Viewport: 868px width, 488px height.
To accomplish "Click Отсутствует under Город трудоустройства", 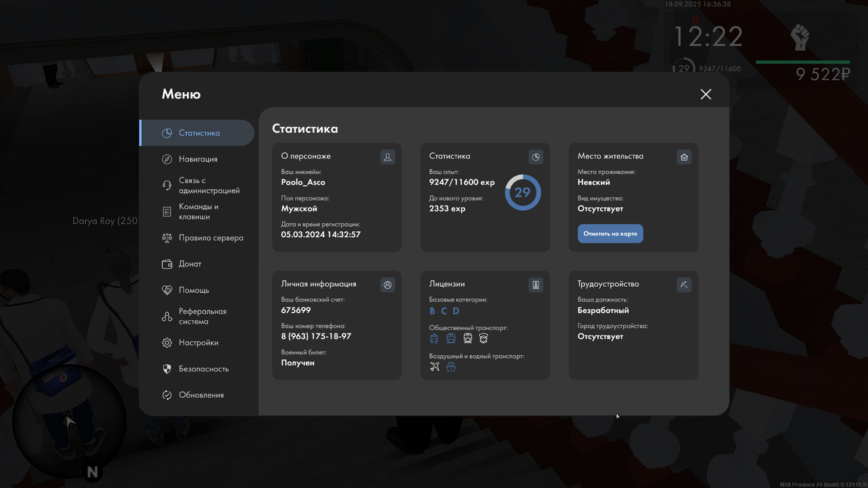I will click(600, 336).
